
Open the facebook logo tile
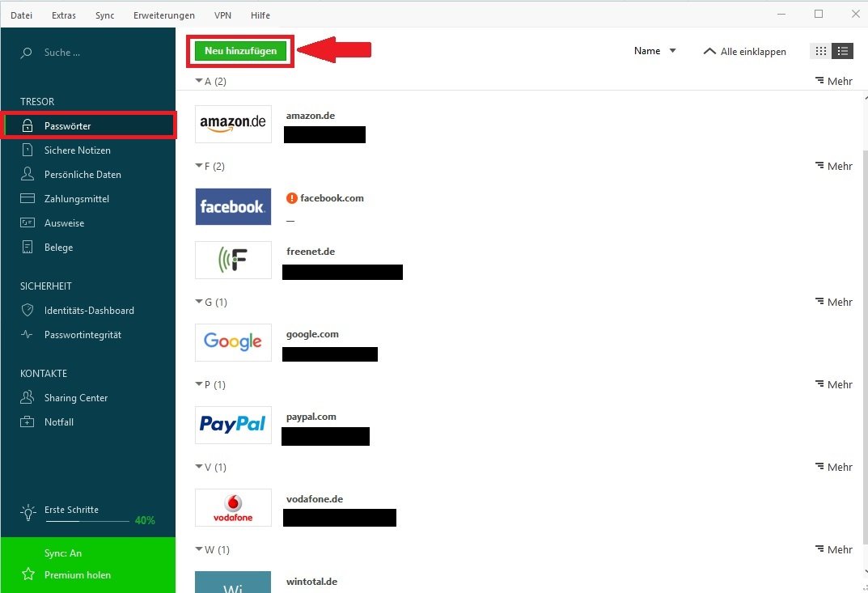click(233, 206)
